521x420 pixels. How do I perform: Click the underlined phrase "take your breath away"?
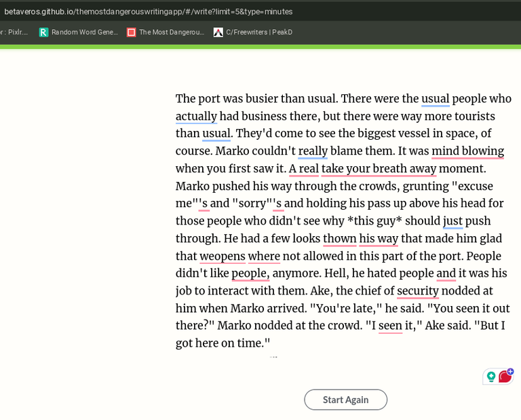[x=379, y=169]
